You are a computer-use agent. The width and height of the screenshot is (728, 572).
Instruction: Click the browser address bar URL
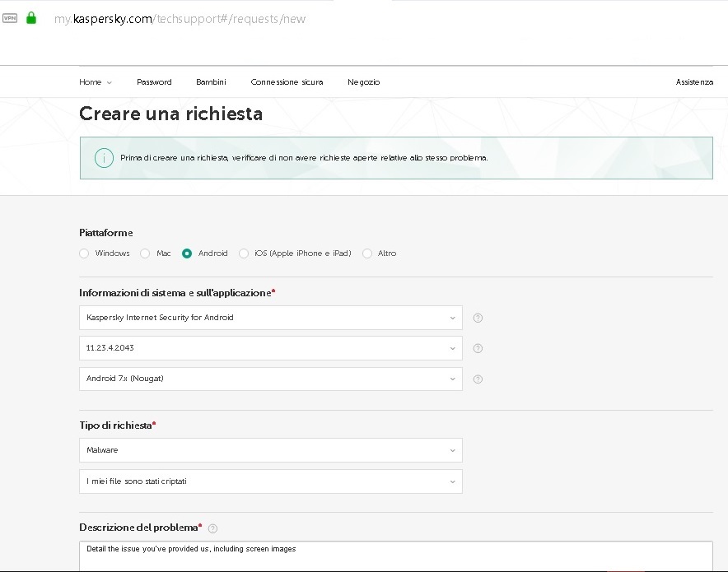180,19
